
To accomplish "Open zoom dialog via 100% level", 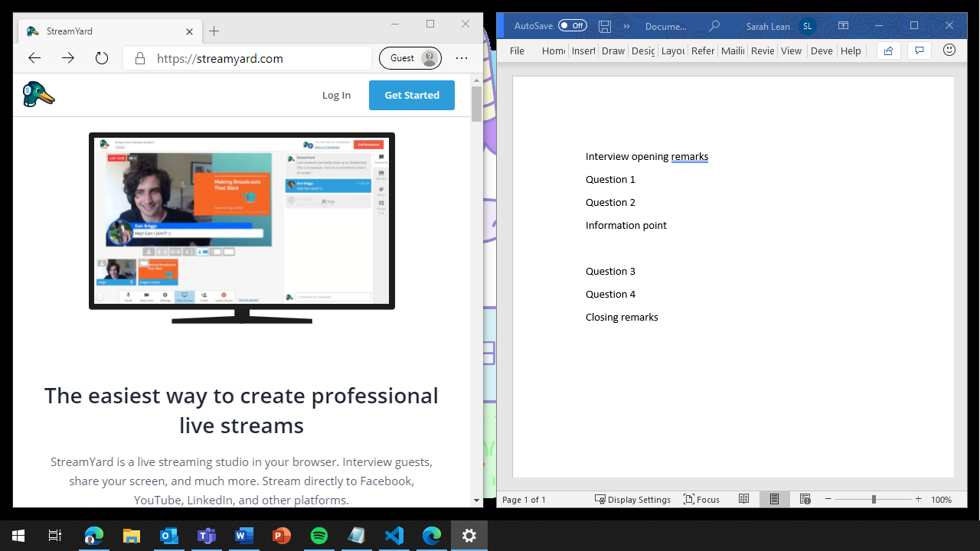I will (x=942, y=500).
